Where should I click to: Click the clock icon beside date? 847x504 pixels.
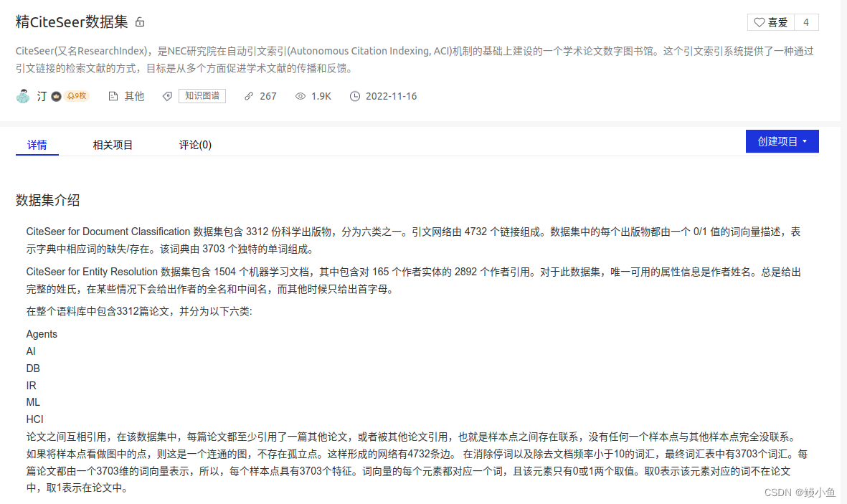click(355, 96)
